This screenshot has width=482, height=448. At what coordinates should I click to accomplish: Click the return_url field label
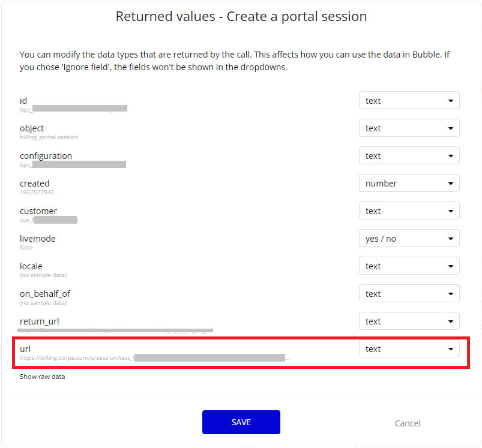click(39, 321)
